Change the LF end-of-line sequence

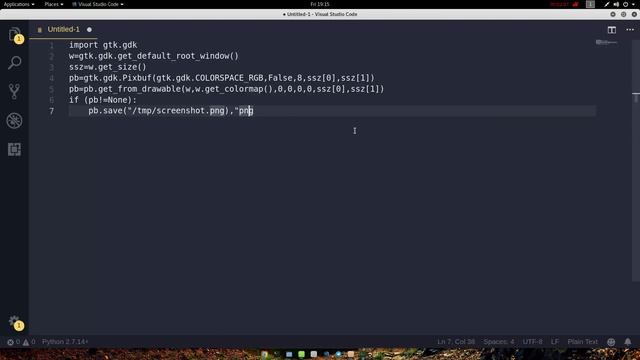(555, 342)
